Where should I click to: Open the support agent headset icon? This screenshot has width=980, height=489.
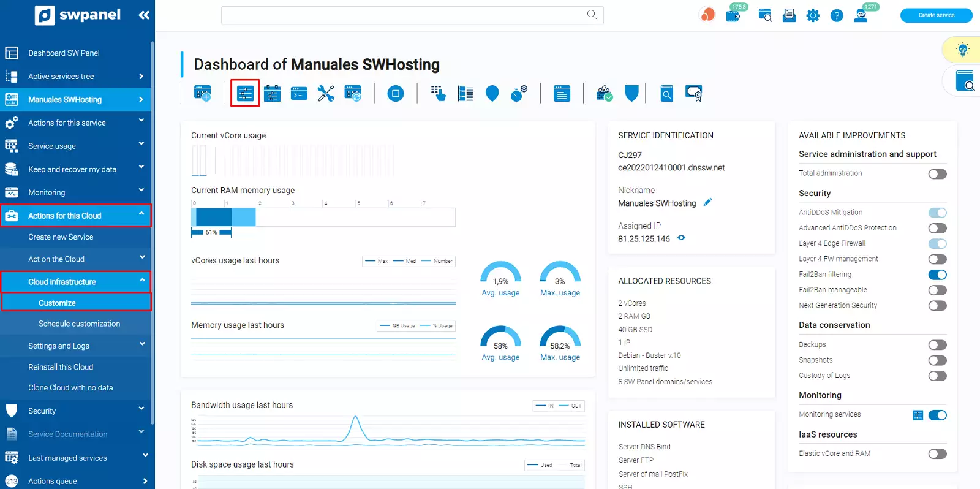(861, 15)
